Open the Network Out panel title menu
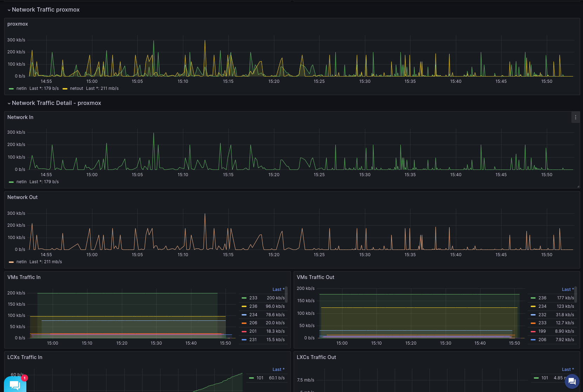Image resolution: width=583 pixels, height=392 pixels. (22, 197)
